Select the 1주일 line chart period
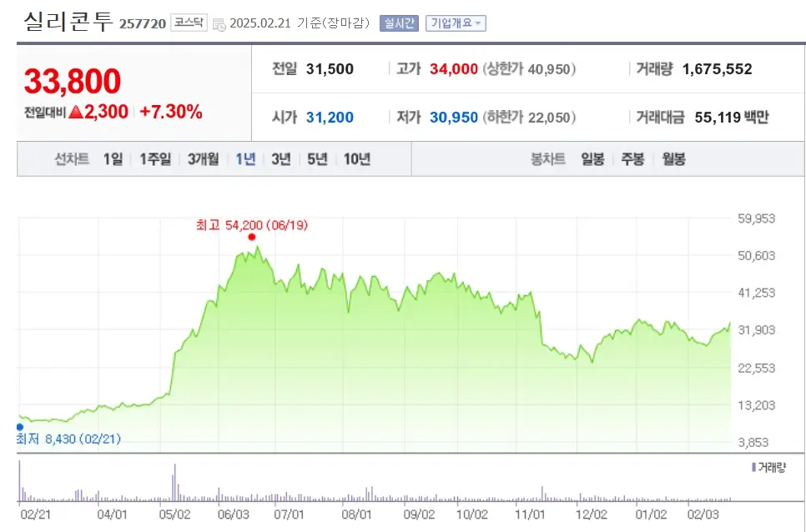Screen dimensions: 806x532 pyautogui.click(x=155, y=159)
